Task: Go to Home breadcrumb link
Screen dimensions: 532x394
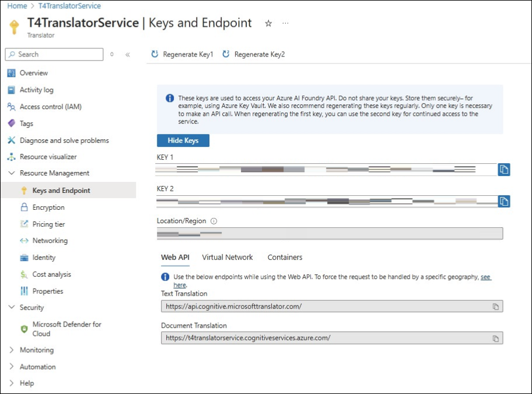Action: [x=17, y=6]
